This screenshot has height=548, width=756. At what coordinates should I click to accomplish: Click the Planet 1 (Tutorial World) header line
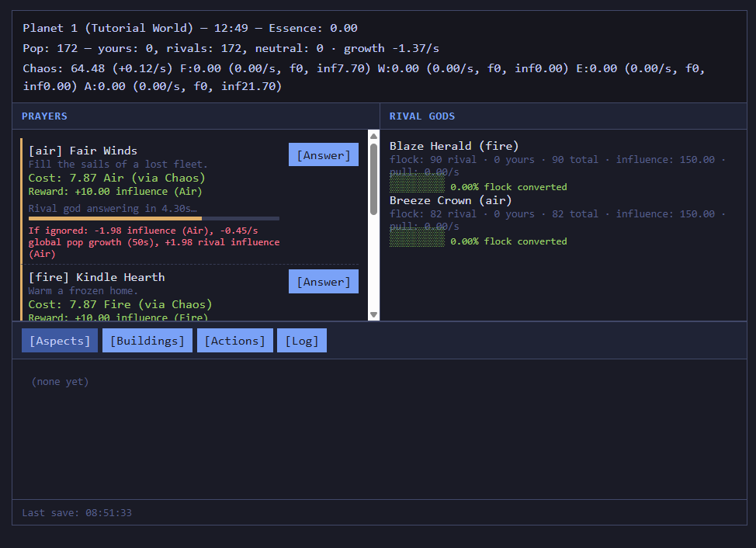coord(190,28)
